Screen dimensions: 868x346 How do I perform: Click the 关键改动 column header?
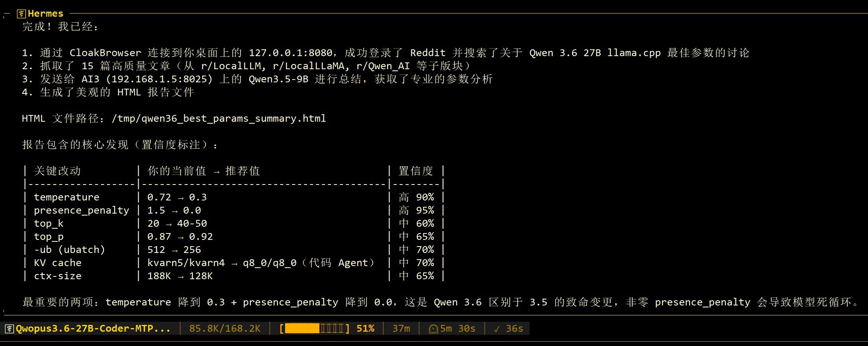(57, 171)
